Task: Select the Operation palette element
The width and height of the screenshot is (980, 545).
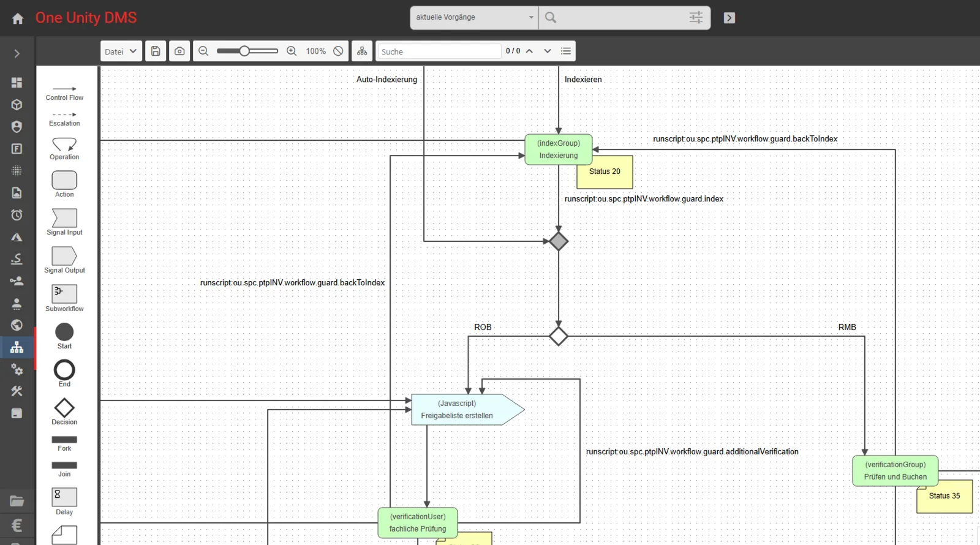Action: click(64, 149)
